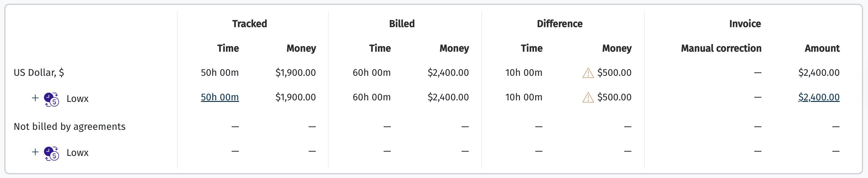
Task: Select the Amount column header
Action: point(822,48)
